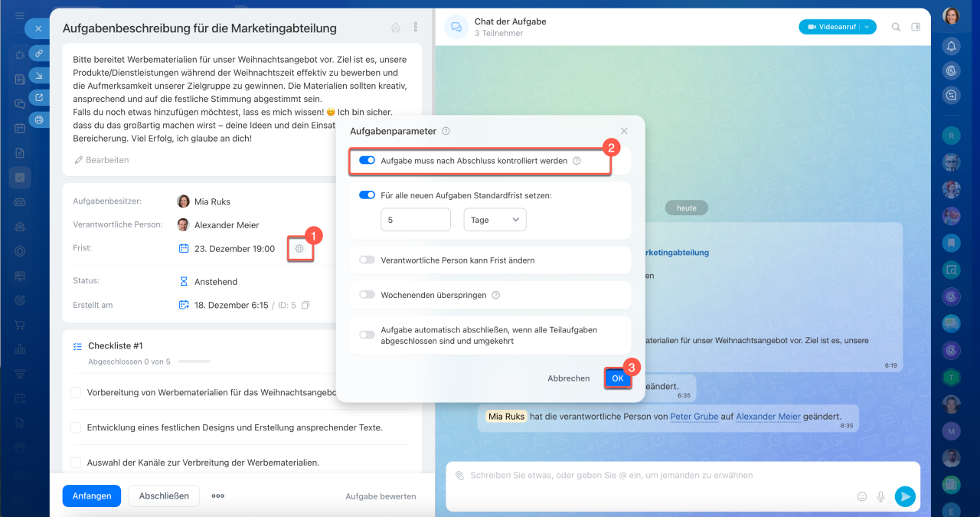This screenshot has width=980, height=517.
Task: Open the shopping cart icon in the left sidebar
Action: tap(20, 325)
